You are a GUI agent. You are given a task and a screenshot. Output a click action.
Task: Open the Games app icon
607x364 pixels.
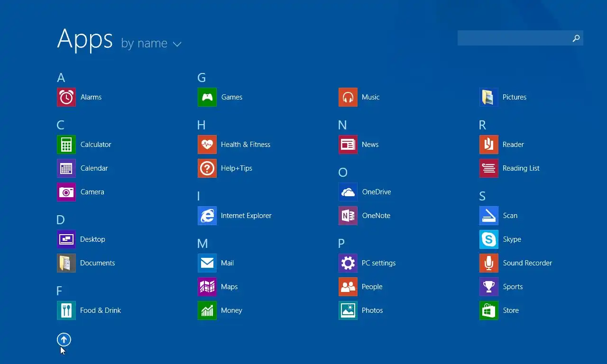pos(207,97)
